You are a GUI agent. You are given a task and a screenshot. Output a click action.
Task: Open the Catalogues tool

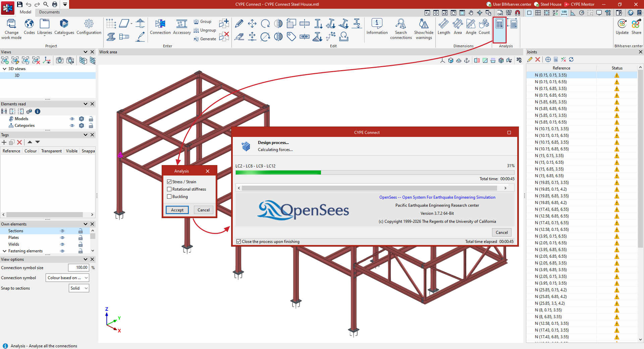pos(64,27)
